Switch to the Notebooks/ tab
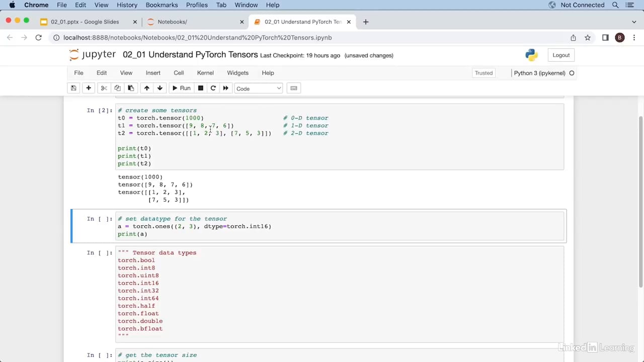644x362 pixels. (x=195, y=22)
